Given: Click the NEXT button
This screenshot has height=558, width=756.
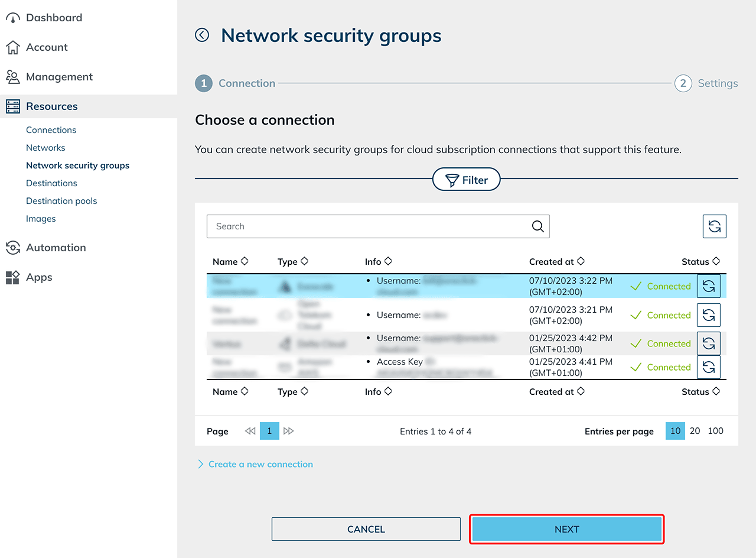Looking at the screenshot, I should click(x=566, y=529).
